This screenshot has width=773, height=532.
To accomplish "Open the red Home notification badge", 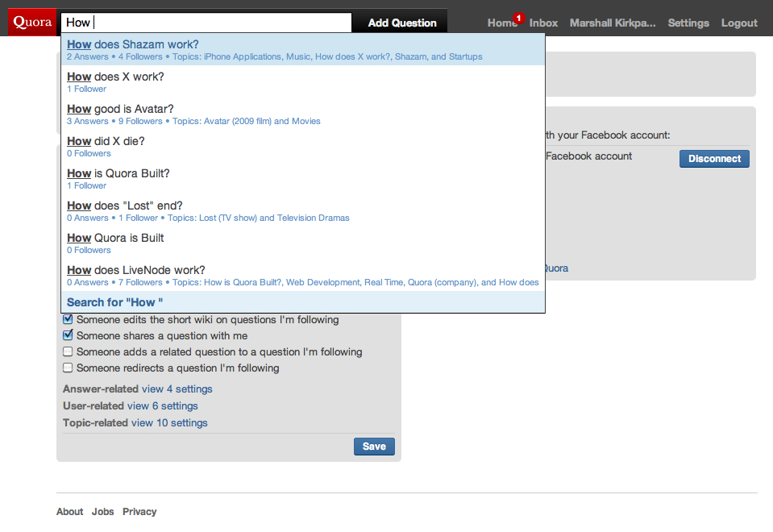I will (x=518, y=19).
